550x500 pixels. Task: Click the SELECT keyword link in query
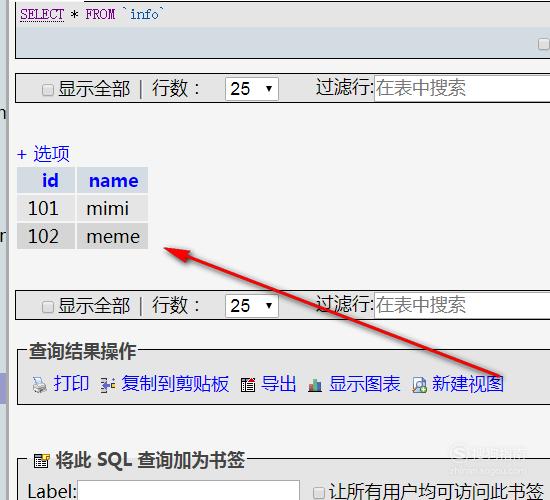[42, 14]
